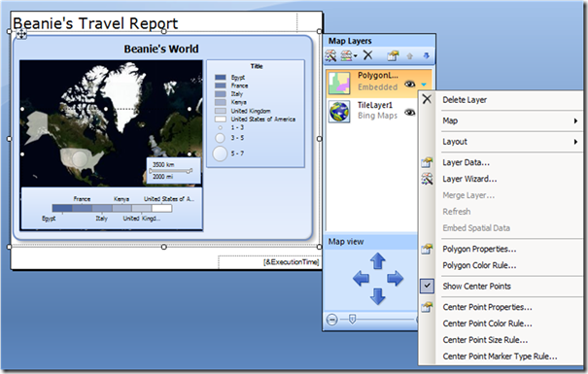Click Kenya color swatch in legend

click(220, 102)
